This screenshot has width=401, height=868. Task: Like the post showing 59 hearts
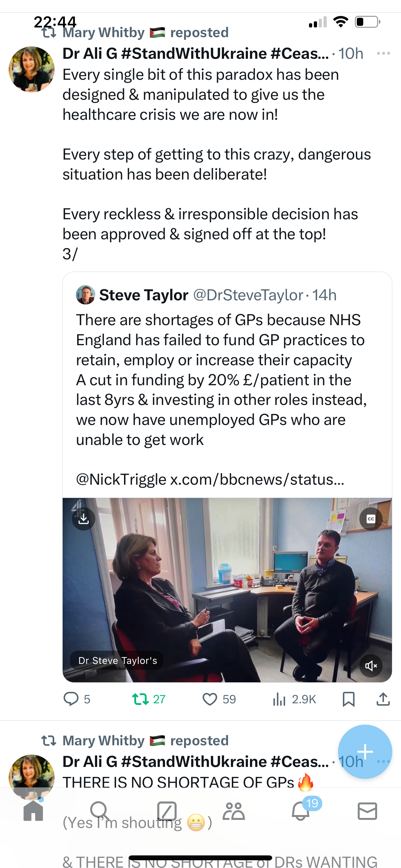[x=210, y=699]
